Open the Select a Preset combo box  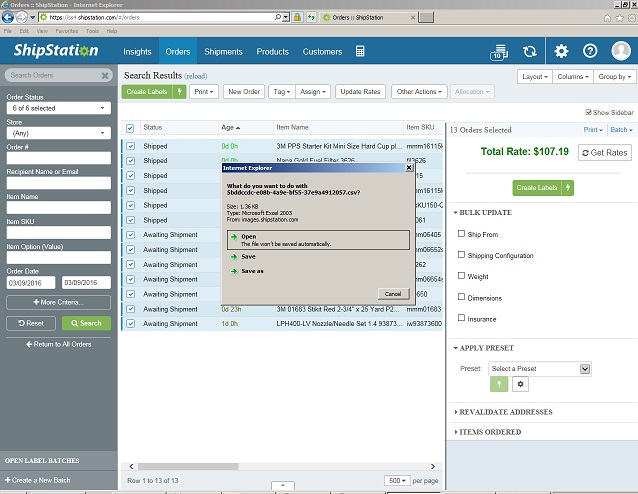[540, 369]
